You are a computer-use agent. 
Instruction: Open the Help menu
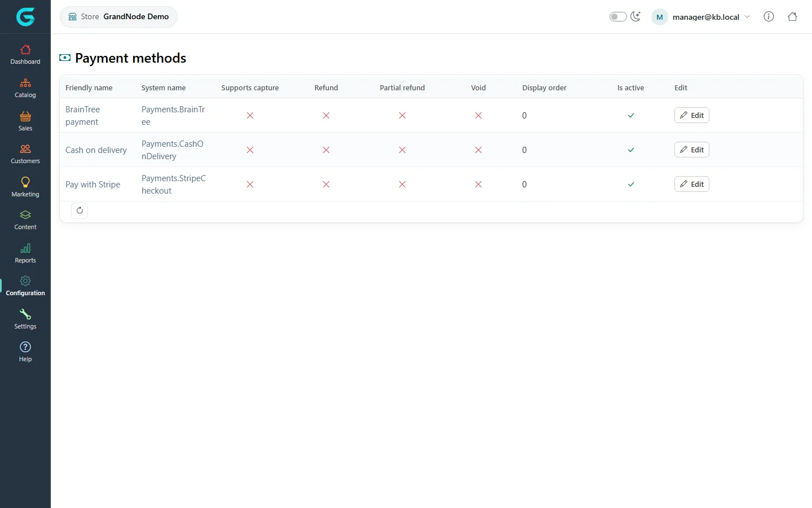click(x=25, y=352)
